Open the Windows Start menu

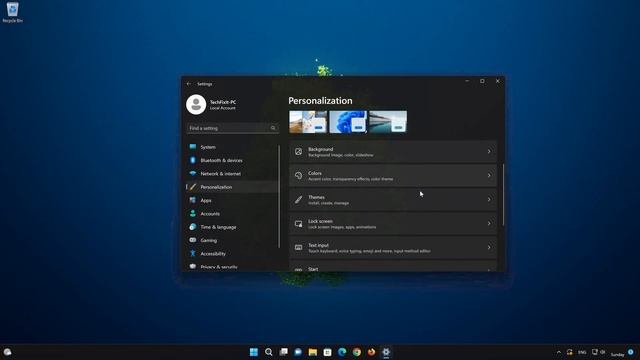click(253, 352)
